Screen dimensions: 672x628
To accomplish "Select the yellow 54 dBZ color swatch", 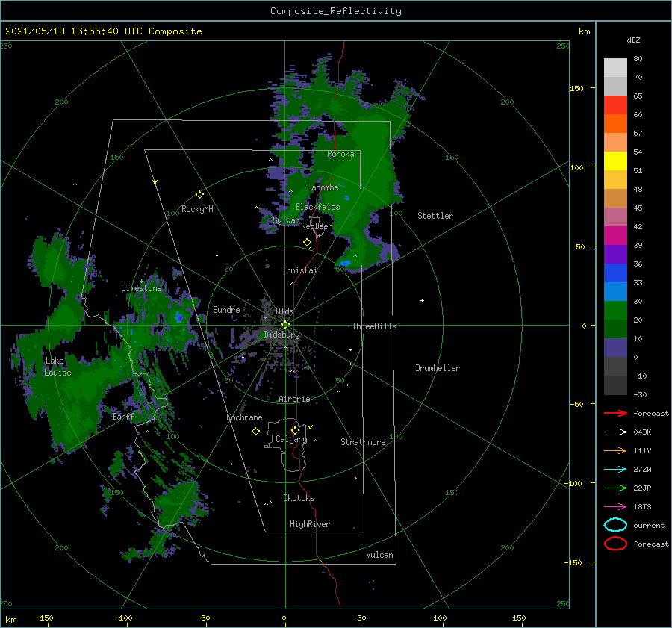I will click(615, 161).
